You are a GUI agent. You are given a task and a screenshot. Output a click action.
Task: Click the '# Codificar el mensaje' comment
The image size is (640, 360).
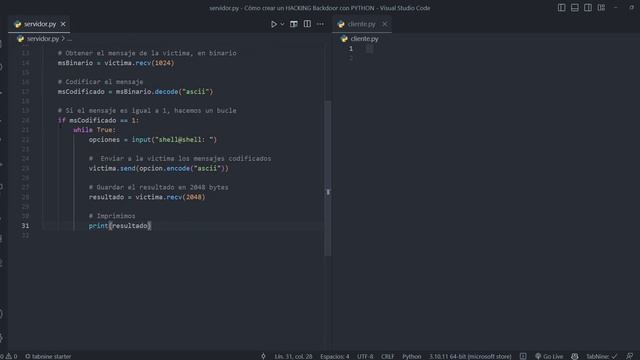[x=100, y=82]
